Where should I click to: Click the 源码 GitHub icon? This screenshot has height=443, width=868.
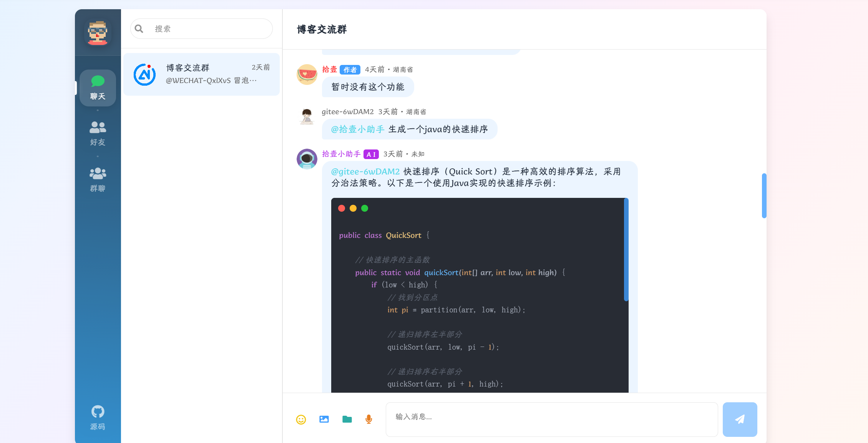click(x=98, y=418)
